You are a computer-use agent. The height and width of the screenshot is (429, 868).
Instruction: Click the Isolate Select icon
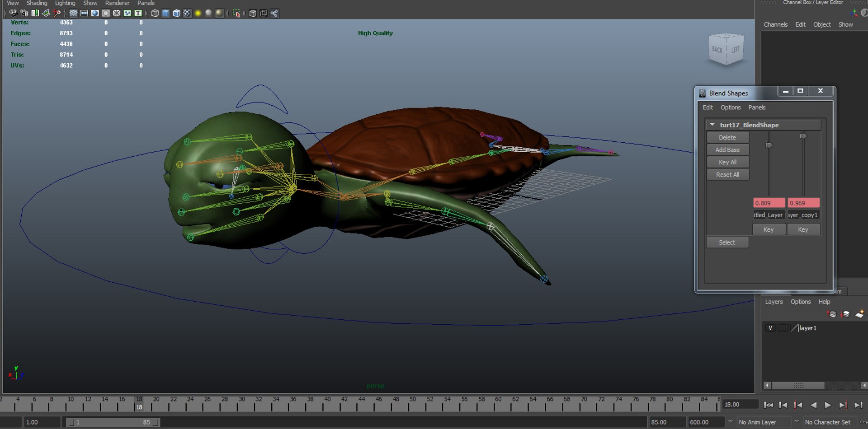(x=236, y=13)
